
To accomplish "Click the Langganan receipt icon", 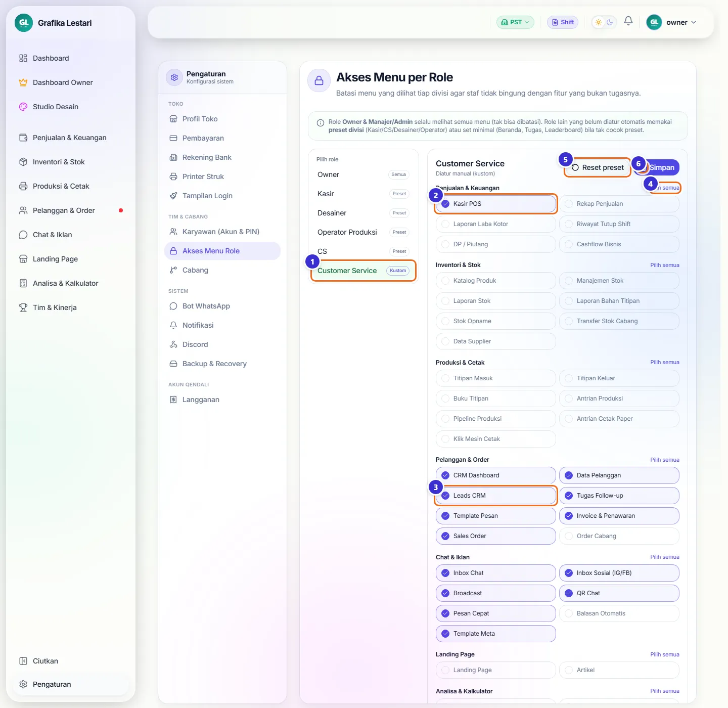I will (173, 400).
